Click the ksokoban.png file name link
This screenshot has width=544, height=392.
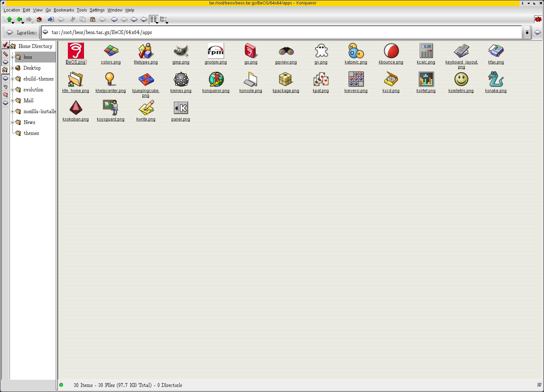(x=75, y=119)
